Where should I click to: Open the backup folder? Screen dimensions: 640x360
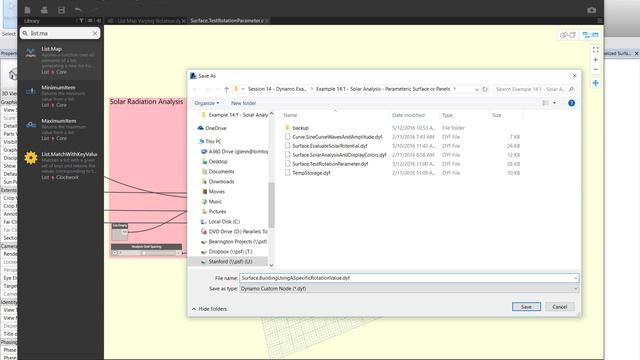tap(300, 128)
